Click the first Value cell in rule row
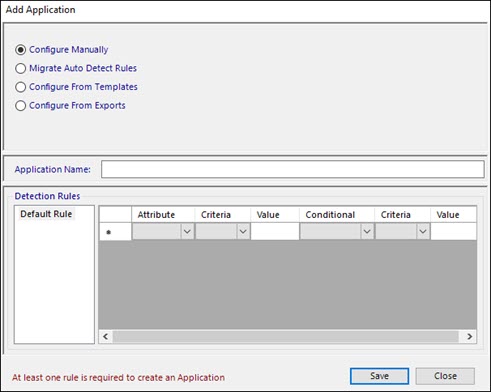This screenshot has width=491, height=392. (275, 231)
